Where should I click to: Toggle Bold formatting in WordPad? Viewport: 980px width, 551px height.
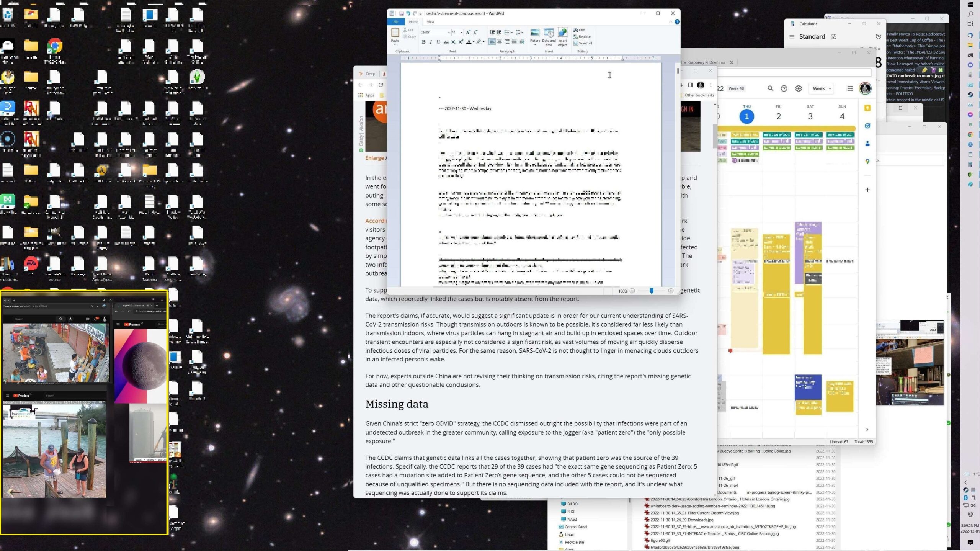[x=423, y=42]
